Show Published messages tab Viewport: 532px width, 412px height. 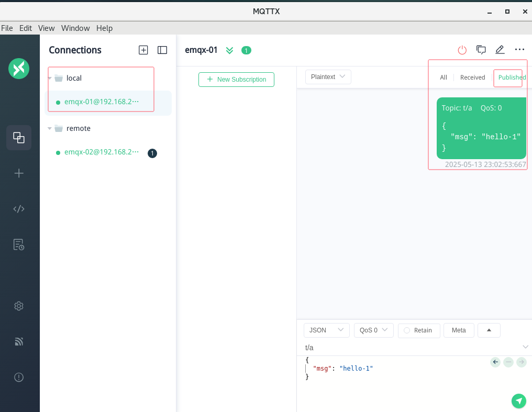(x=512, y=77)
